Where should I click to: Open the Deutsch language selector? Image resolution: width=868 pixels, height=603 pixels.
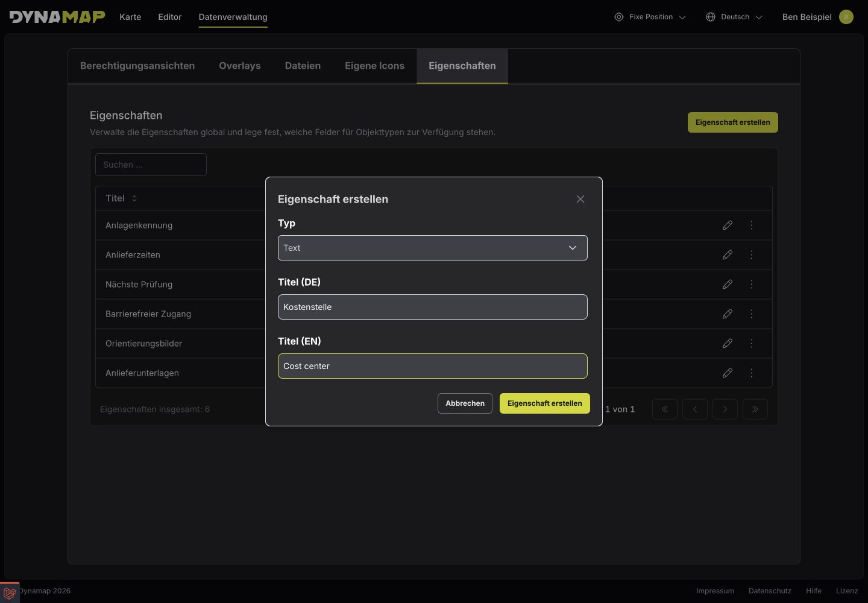734,17
